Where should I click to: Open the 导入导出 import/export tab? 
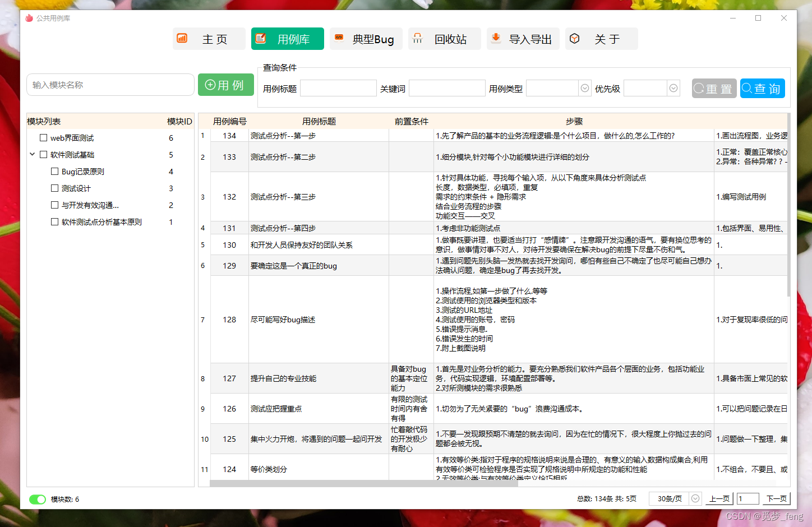click(523, 39)
